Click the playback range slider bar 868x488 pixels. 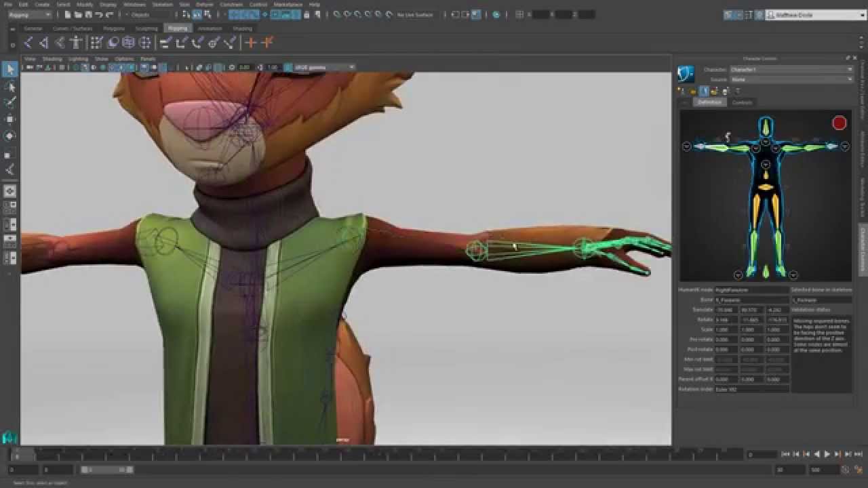107,469
